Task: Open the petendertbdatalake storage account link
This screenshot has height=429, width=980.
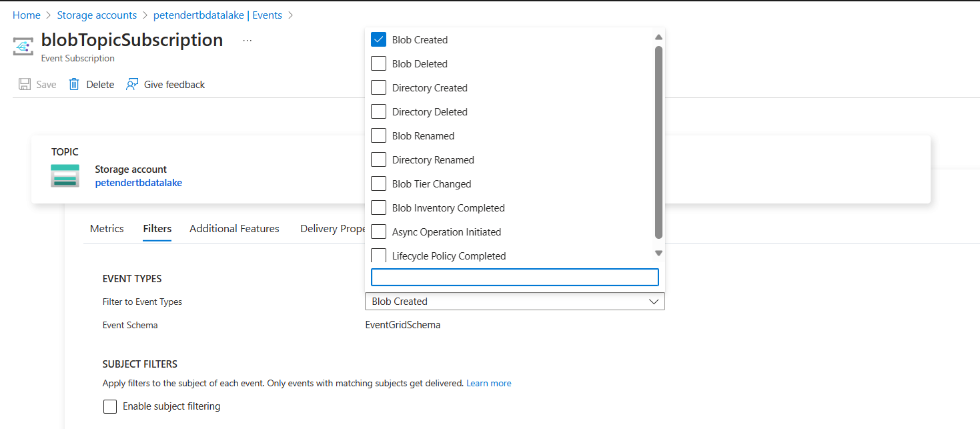Action: point(139,182)
